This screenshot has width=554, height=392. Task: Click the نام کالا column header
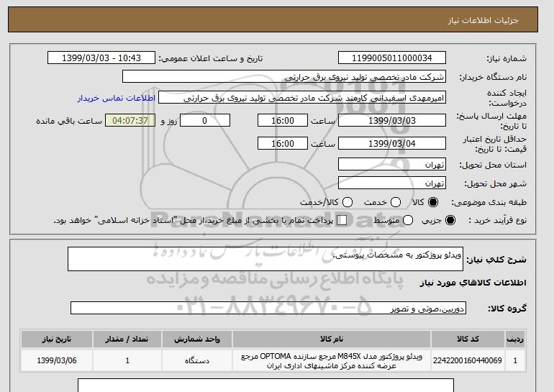pos(332,339)
